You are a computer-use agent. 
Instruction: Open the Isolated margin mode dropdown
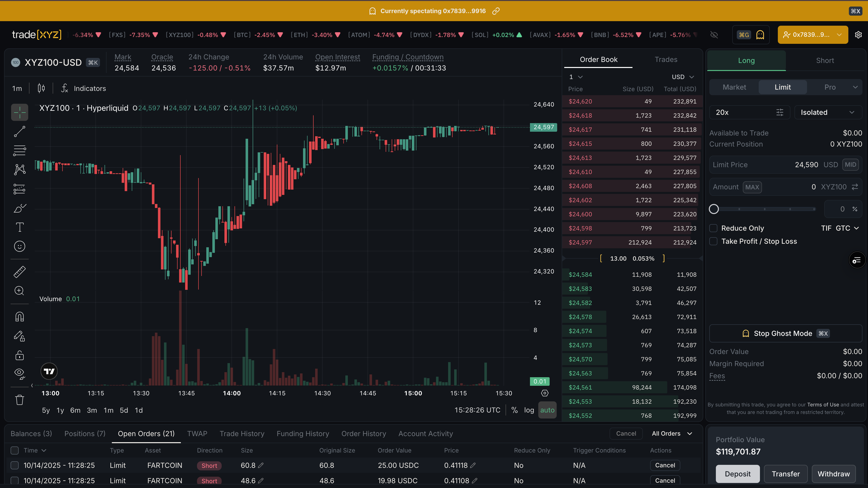[827, 113]
